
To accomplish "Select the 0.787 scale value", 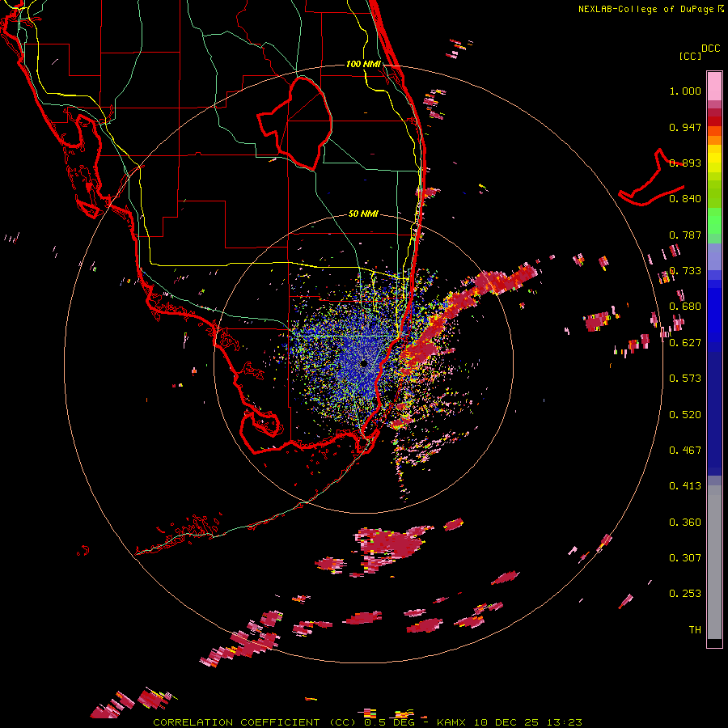I will [685, 235].
